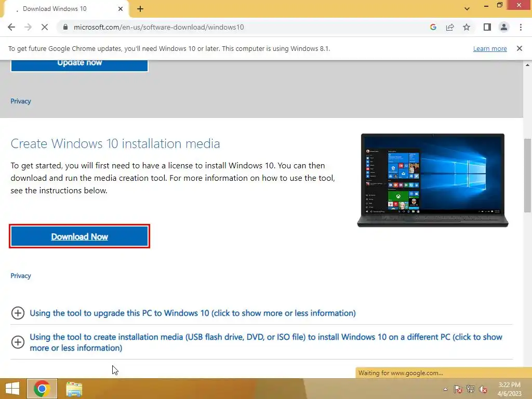Click the address bar URL
The image size is (532, 399).
(x=159, y=27)
